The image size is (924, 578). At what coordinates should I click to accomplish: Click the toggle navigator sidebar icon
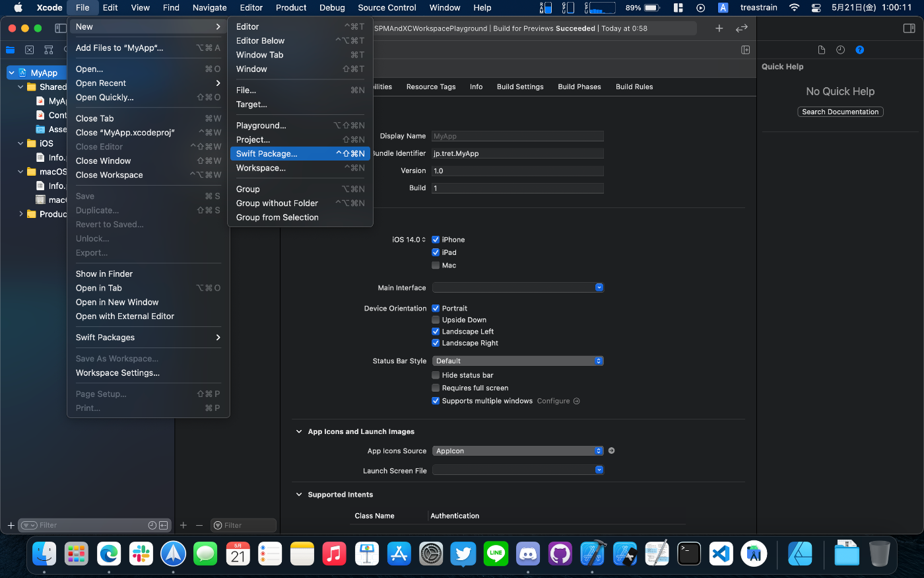coord(60,28)
